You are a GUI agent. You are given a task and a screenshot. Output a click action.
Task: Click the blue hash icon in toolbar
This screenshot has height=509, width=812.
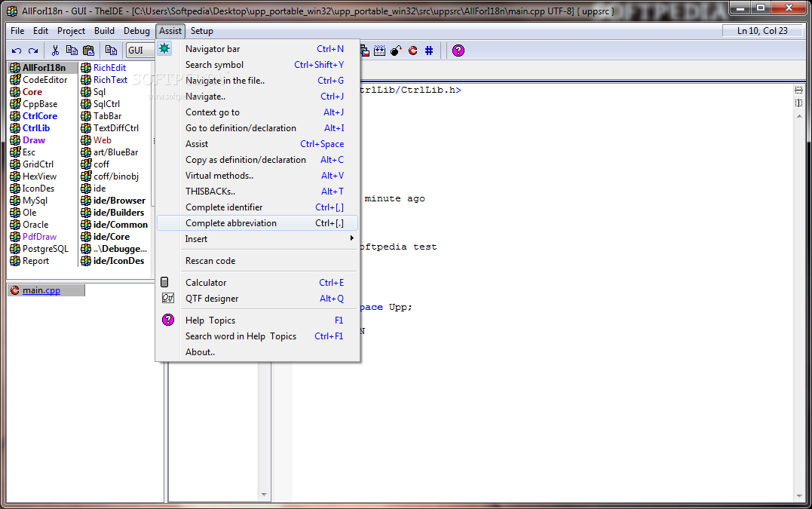click(429, 51)
